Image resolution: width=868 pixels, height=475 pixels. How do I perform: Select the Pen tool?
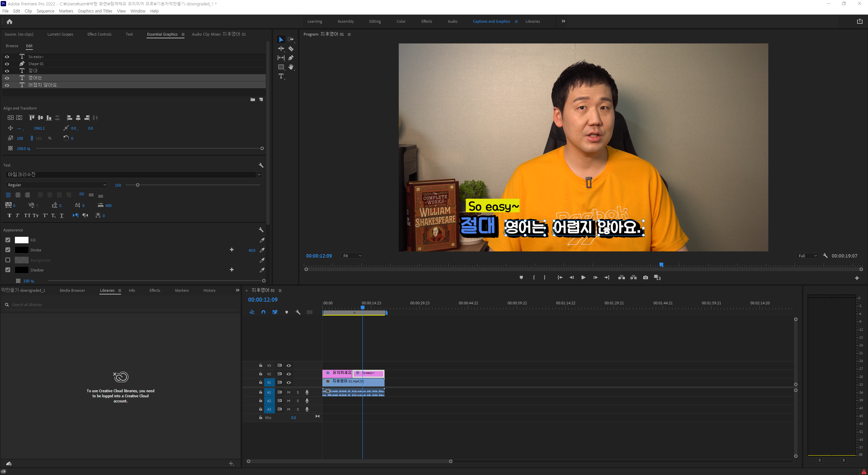click(291, 58)
